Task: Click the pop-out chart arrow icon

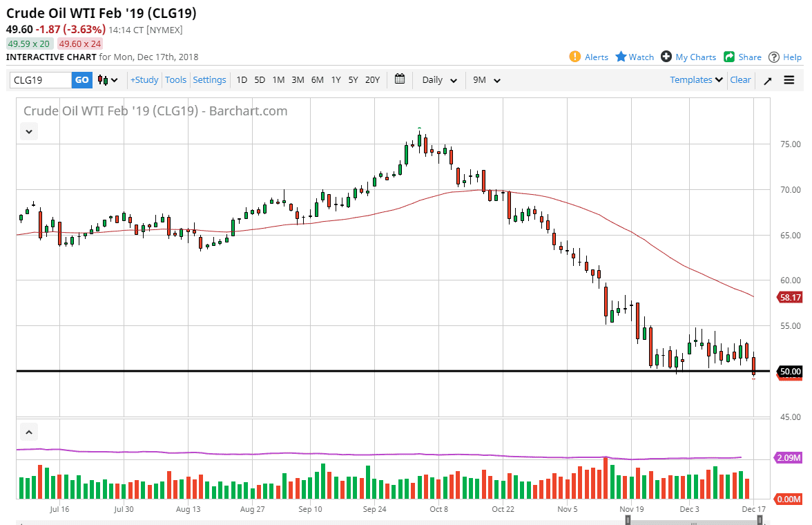Action: click(767, 79)
